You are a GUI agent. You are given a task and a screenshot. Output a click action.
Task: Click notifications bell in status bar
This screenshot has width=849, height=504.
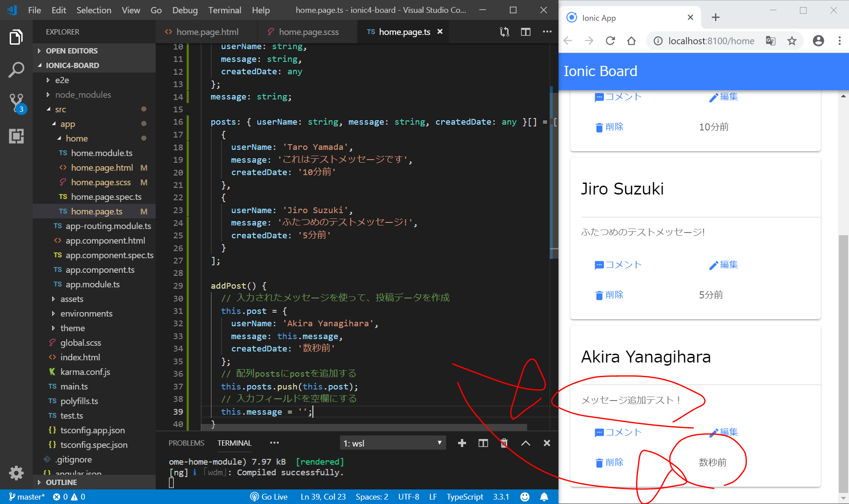pyautogui.click(x=544, y=497)
